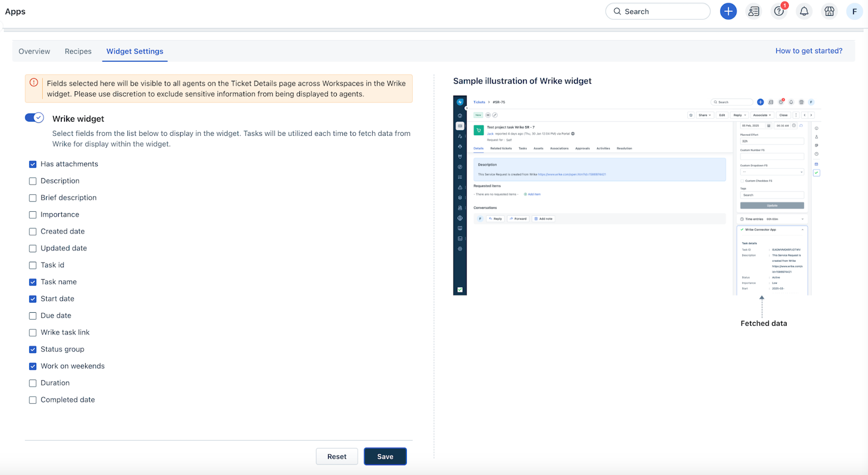868x475 pixels.
Task: Open the help icon with red badge
Action: click(779, 11)
